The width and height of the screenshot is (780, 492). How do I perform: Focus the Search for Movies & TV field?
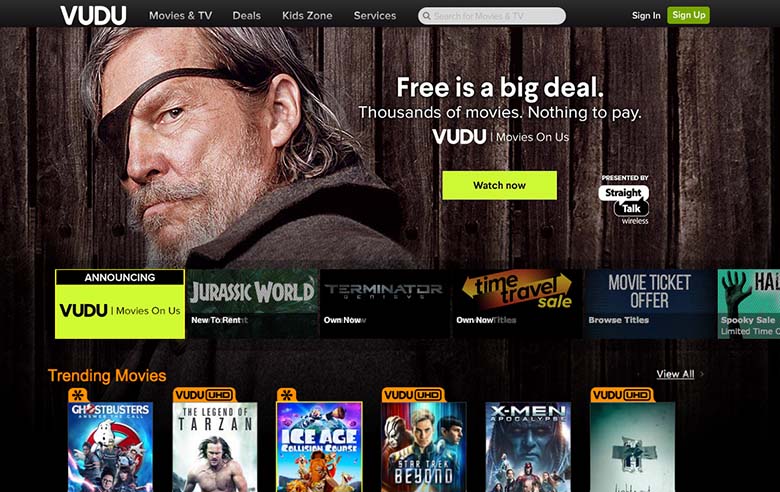(x=492, y=16)
